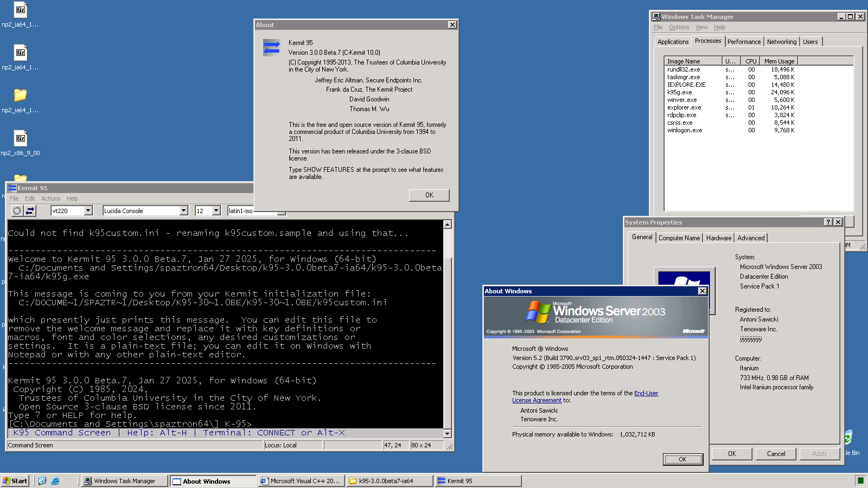
Task: Select the winlogon.exe process row
Action: click(730, 130)
